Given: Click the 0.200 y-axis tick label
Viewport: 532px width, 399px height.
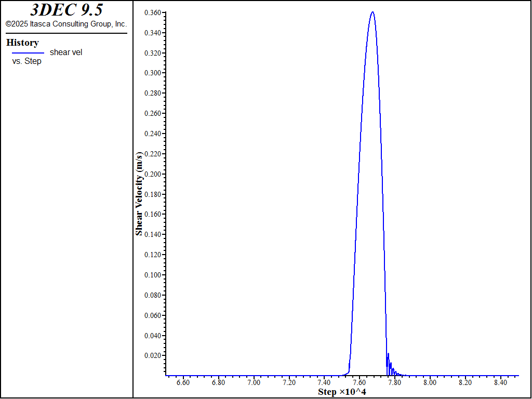Looking at the screenshot, I should (153, 175).
